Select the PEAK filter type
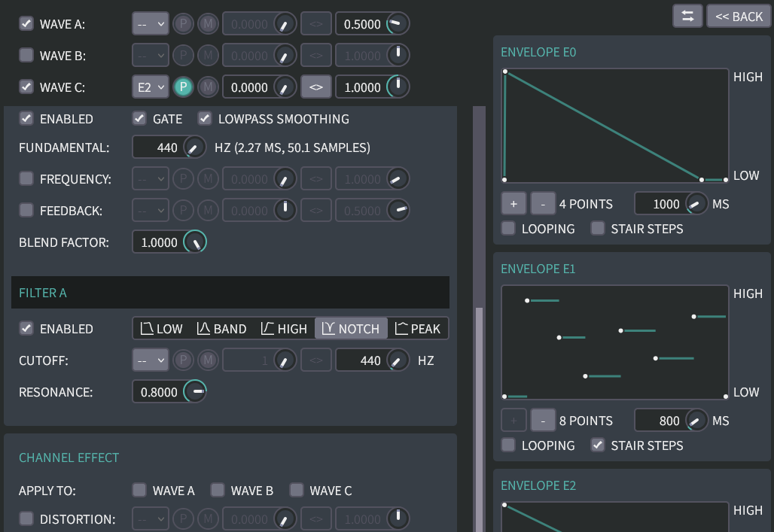The width and height of the screenshot is (774, 532). coord(418,329)
